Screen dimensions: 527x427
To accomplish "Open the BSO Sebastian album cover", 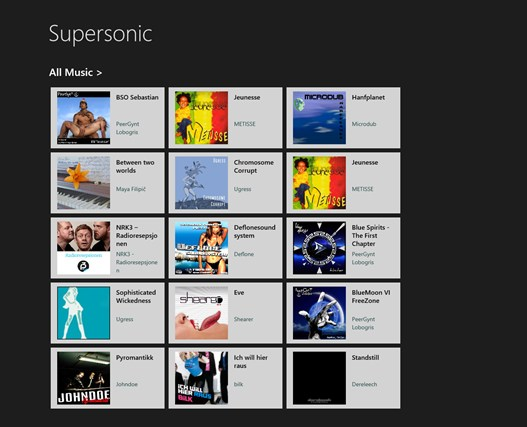I will point(84,118).
